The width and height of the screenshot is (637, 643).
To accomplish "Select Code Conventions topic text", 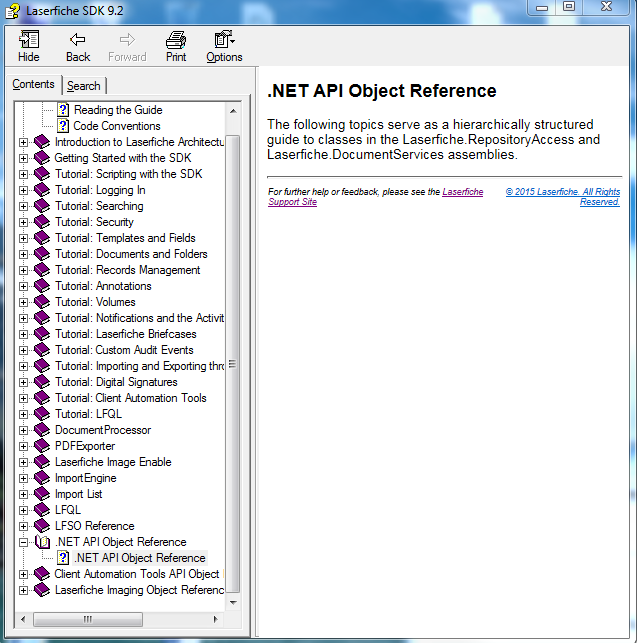I will (117, 125).
